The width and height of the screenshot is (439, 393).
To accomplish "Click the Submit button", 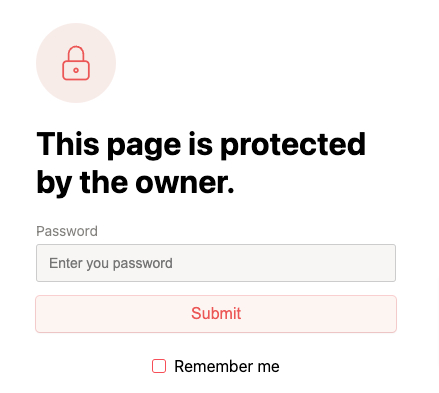I will [216, 314].
